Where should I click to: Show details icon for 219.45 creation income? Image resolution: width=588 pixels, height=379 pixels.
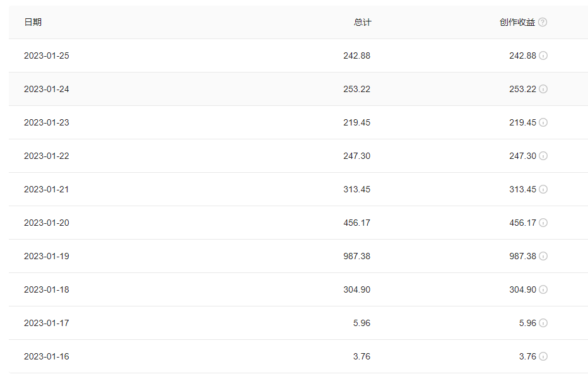click(x=543, y=122)
